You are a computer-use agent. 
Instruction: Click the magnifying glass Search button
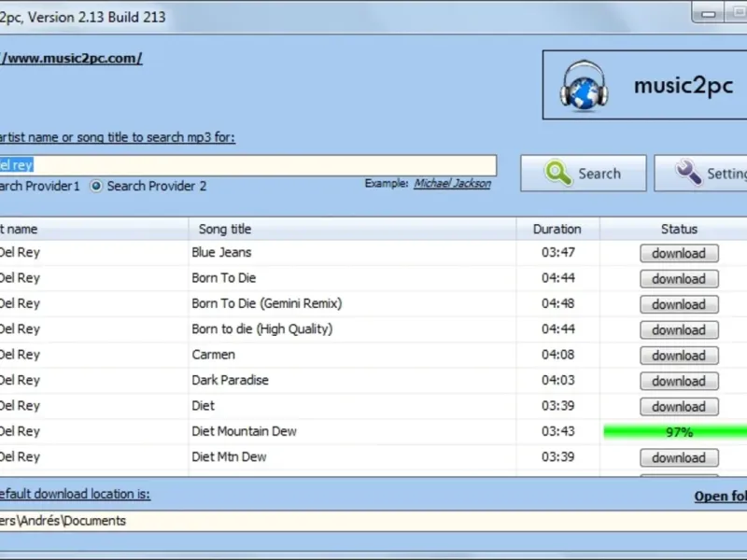(583, 174)
